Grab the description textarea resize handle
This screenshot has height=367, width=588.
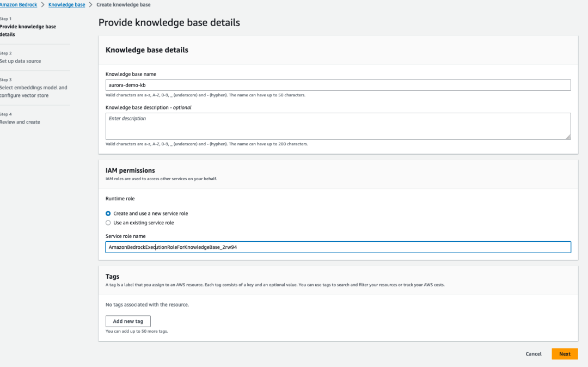click(x=568, y=137)
